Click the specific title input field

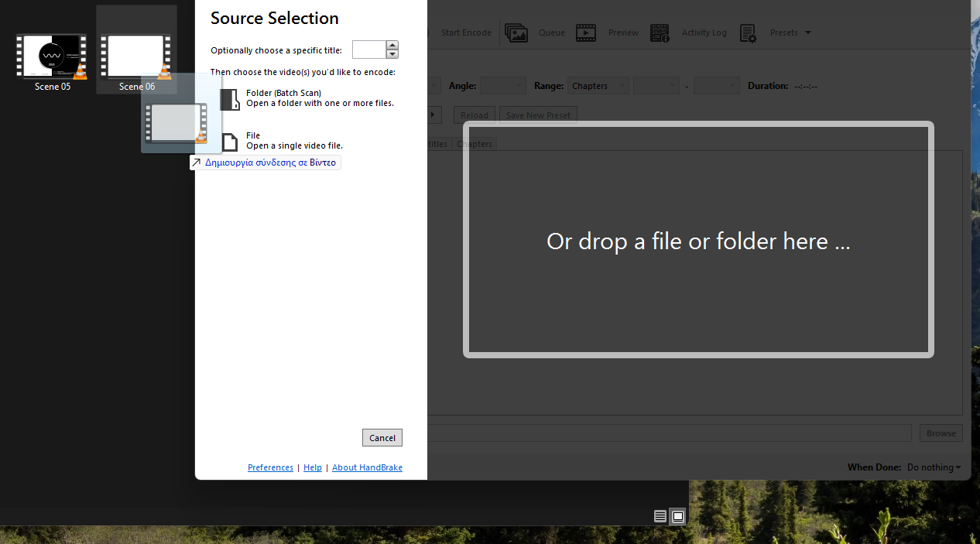pyautogui.click(x=369, y=50)
